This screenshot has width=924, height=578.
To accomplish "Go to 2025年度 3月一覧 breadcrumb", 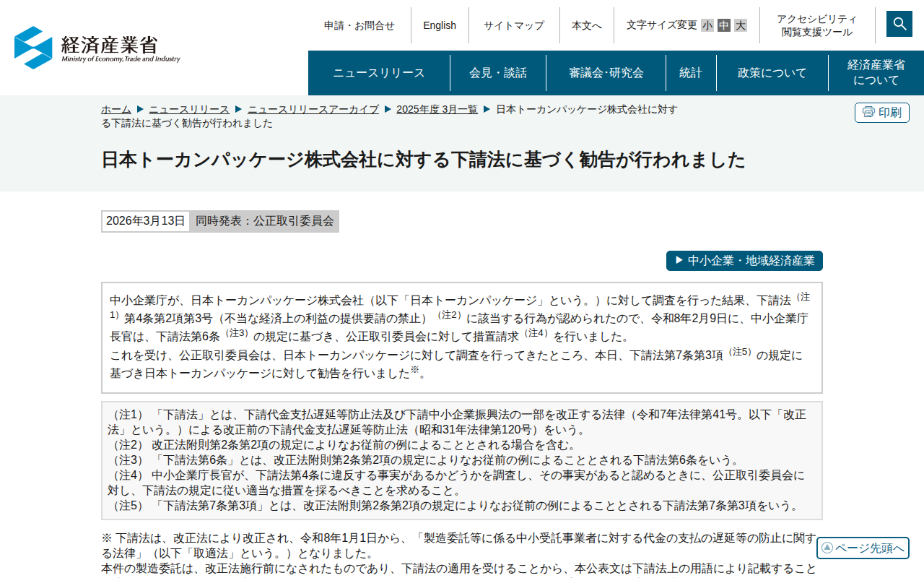I will tap(437, 109).
